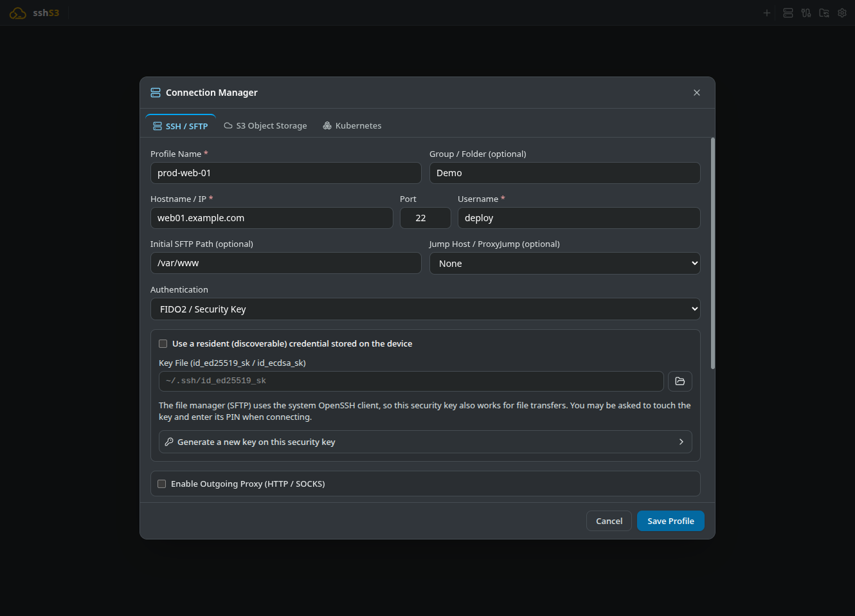Image resolution: width=855 pixels, height=616 pixels.
Task: Enable the resident discoverable credential checkbox
Action: click(x=163, y=344)
